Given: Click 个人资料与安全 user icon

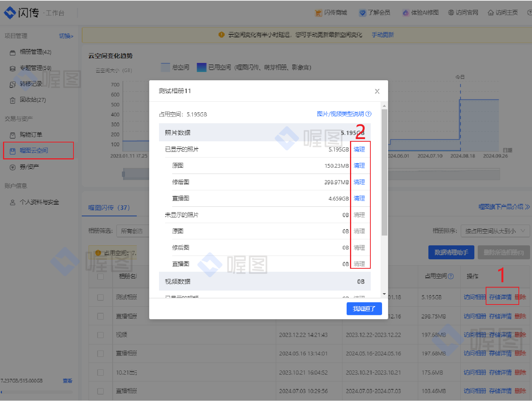Looking at the screenshot, I should pos(12,202).
